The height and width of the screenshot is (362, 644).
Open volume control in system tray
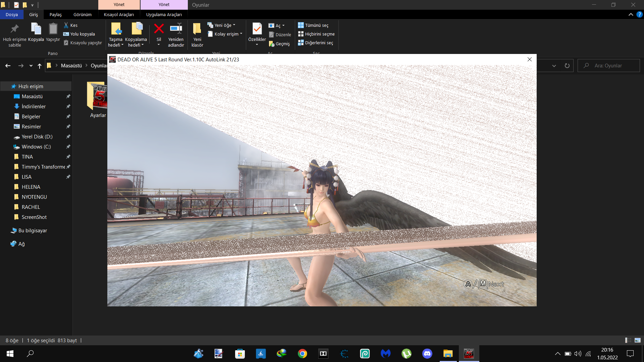pyautogui.click(x=578, y=354)
